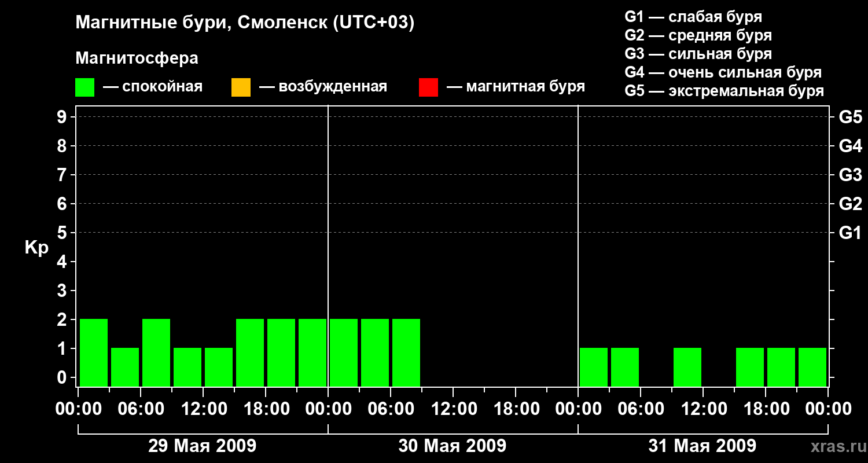Select the chart title 'Магнитные бури, Смоленск (UTC+03)'

(245, 23)
